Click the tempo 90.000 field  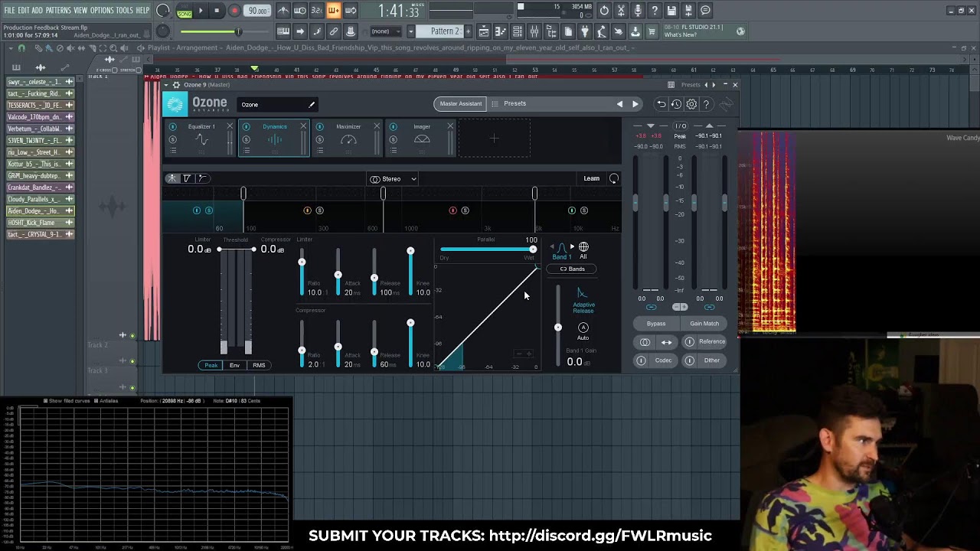pos(258,11)
